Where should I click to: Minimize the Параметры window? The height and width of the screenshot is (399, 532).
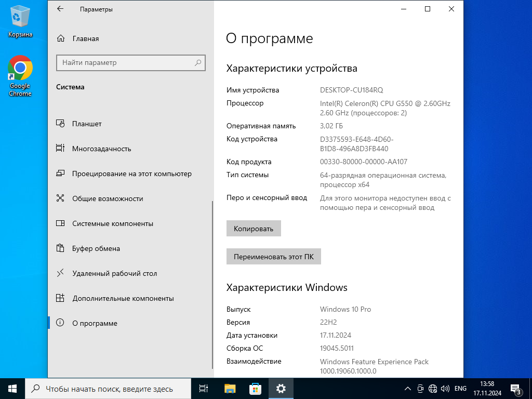[x=404, y=9]
